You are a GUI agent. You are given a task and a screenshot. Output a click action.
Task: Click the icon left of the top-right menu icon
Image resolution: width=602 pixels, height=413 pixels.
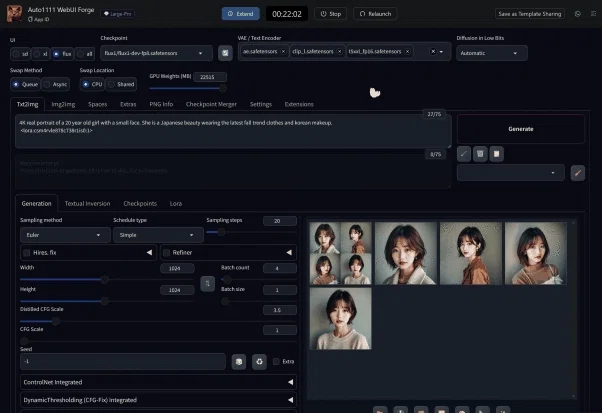577,14
